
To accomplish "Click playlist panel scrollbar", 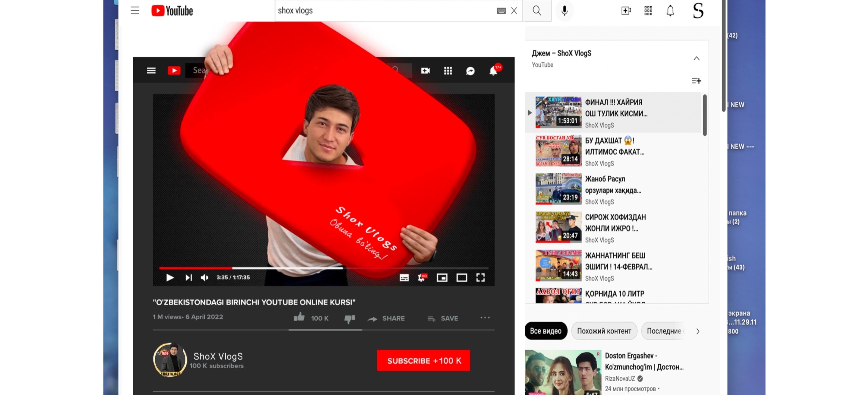I will 705,115.
